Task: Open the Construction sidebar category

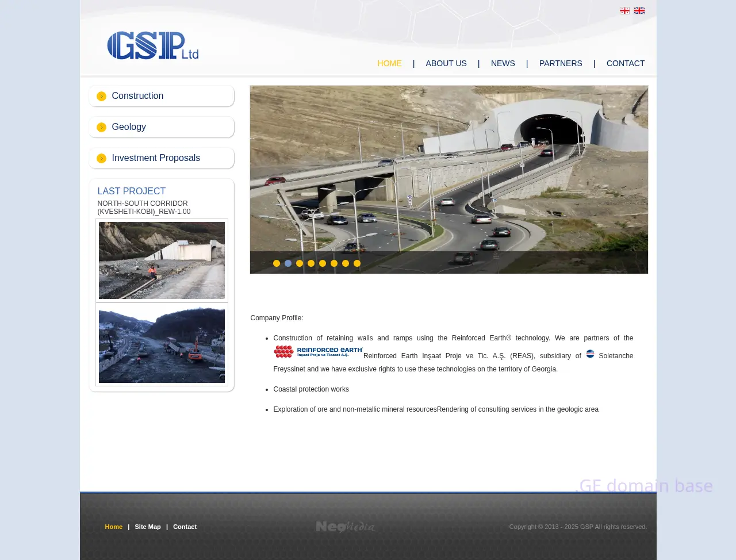Action: [137, 96]
